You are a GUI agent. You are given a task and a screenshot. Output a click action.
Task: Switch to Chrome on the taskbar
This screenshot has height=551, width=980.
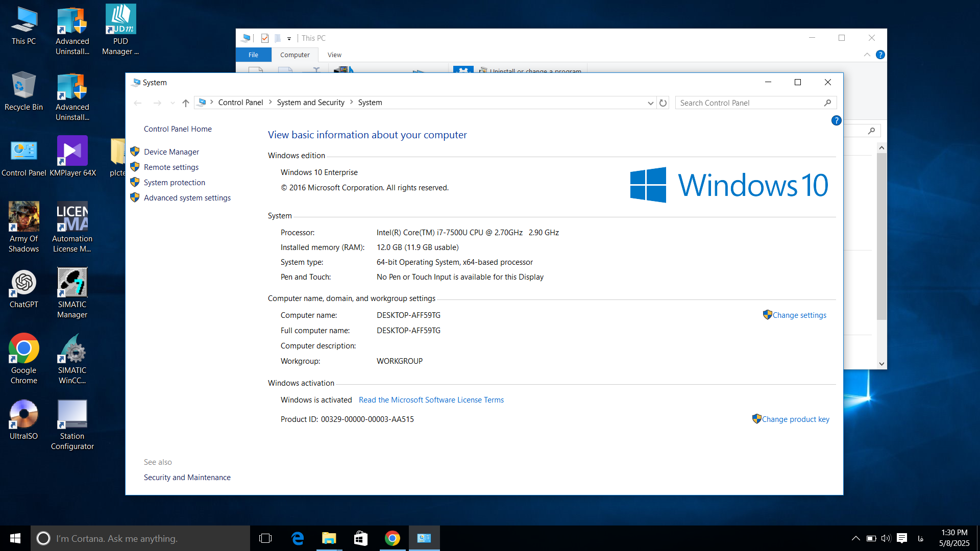pos(393,538)
